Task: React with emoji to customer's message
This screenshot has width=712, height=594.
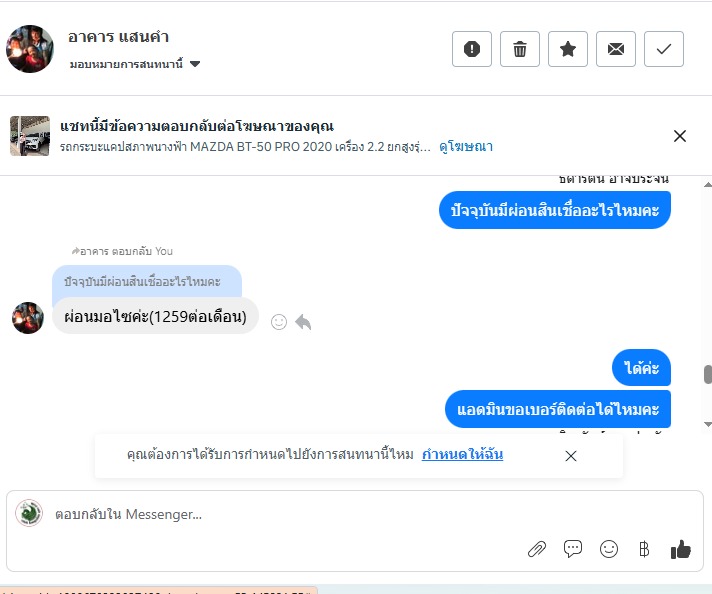Action: (279, 322)
